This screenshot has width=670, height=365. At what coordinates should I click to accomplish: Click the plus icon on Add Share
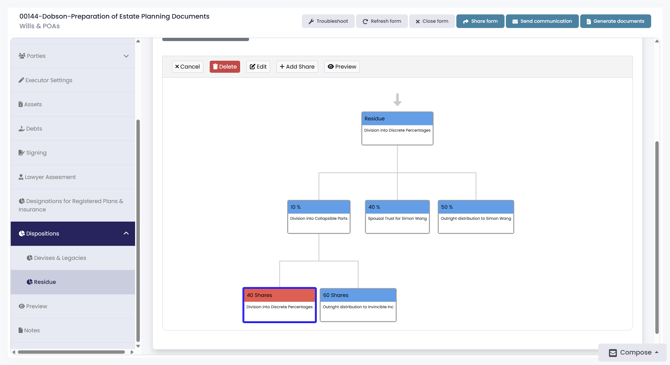pyautogui.click(x=282, y=67)
